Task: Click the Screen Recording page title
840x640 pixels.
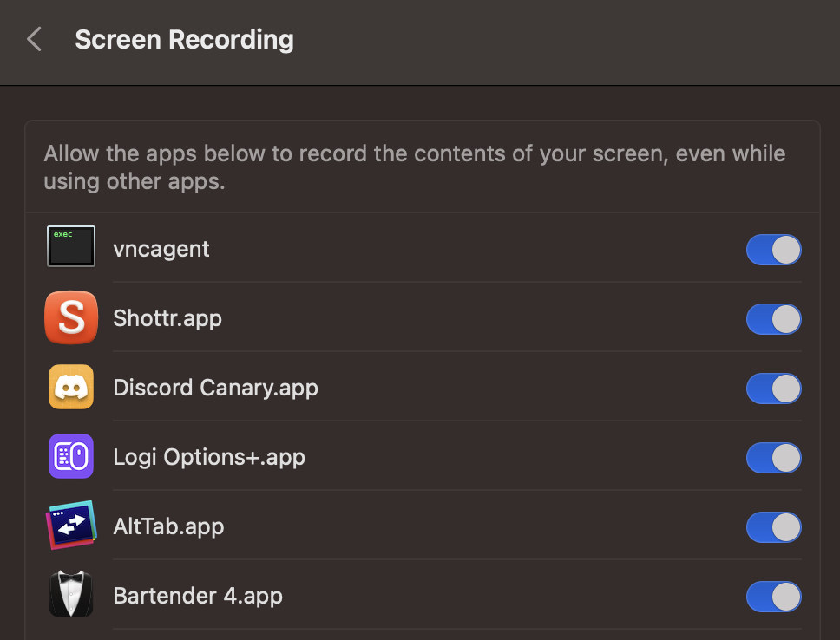Action: 184,40
